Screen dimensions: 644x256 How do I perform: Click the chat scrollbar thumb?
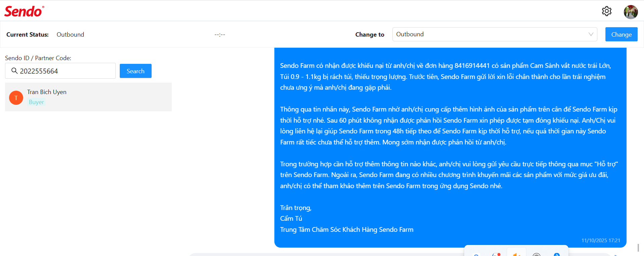(638, 247)
